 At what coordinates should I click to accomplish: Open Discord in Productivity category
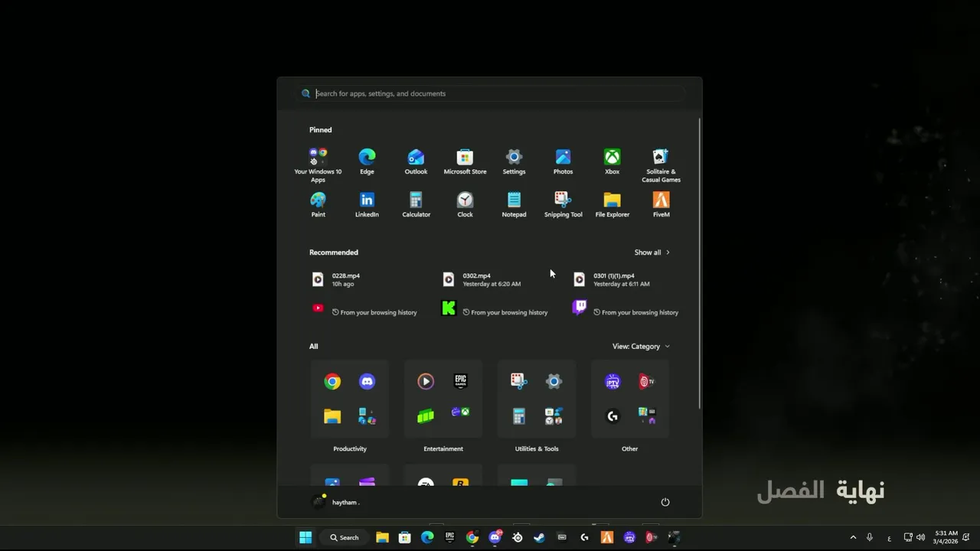pos(367,381)
